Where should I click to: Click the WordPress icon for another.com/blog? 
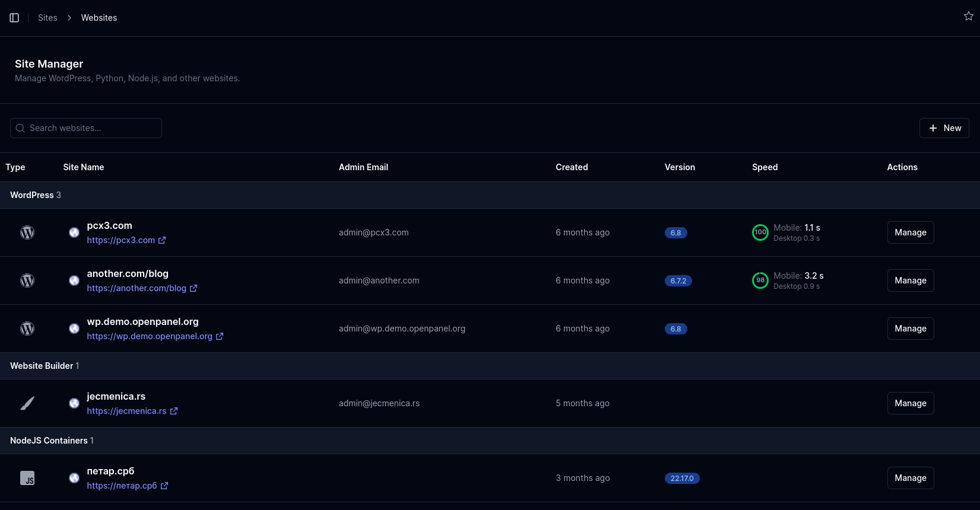tap(27, 280)
